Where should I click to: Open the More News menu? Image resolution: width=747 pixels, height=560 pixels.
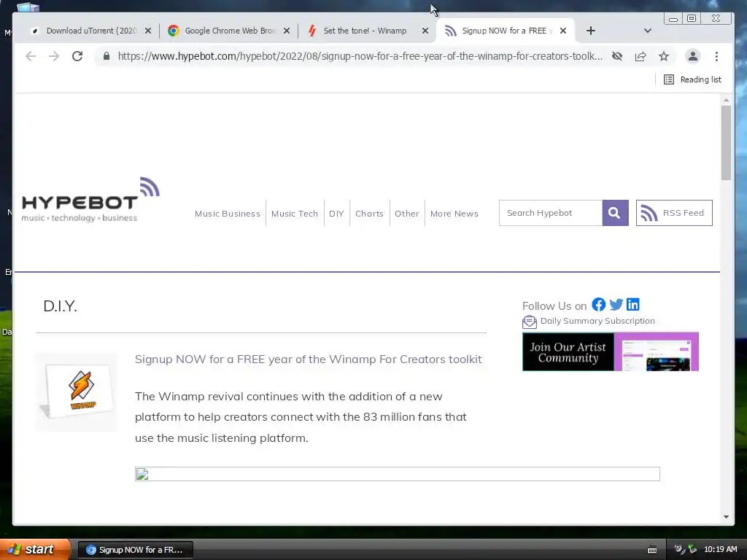(x=454, y=214)
